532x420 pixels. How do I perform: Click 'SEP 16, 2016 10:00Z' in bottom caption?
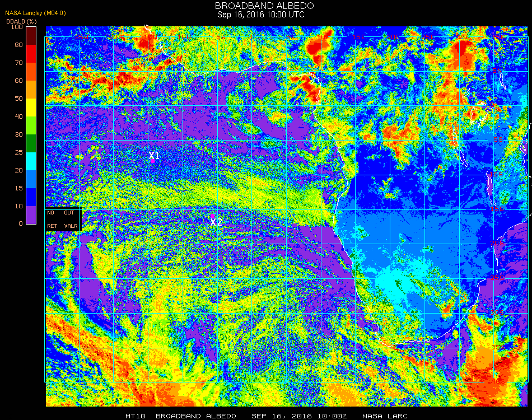pos(300,416)
